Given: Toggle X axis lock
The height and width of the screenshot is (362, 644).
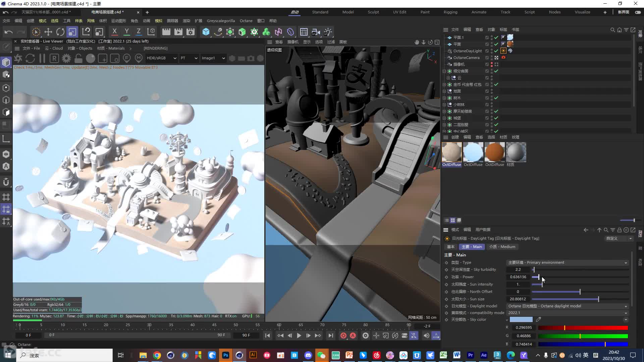Looking at the screenshot, I should tap(114, 32).
